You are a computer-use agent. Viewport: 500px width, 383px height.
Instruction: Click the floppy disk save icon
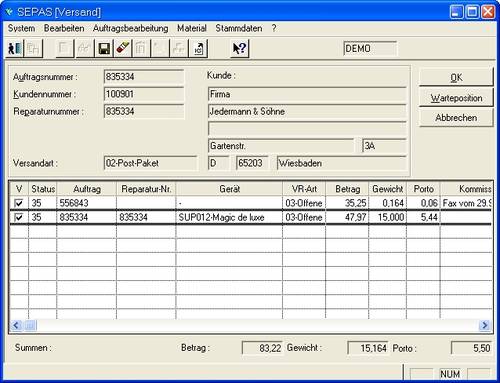coord(104,49)
